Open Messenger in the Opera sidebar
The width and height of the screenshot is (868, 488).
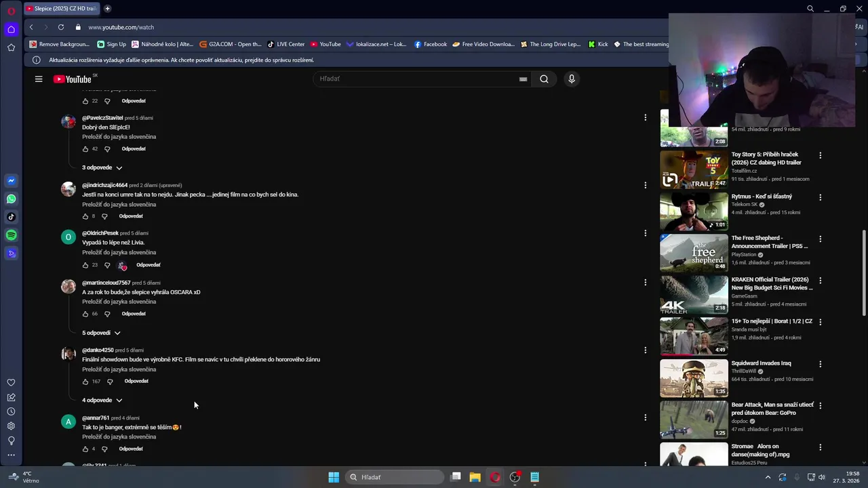[11, 181]
